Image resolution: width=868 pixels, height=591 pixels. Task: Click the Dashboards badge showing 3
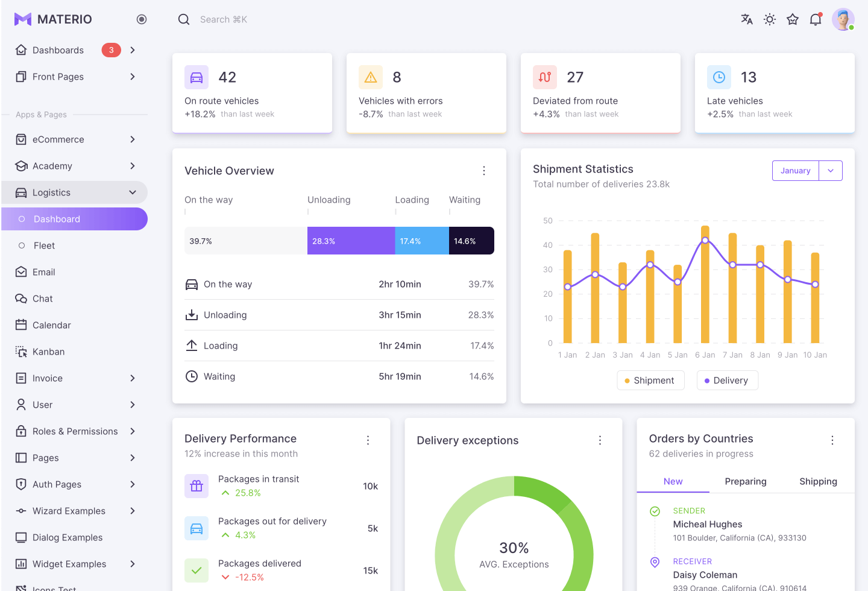(111, 50)
